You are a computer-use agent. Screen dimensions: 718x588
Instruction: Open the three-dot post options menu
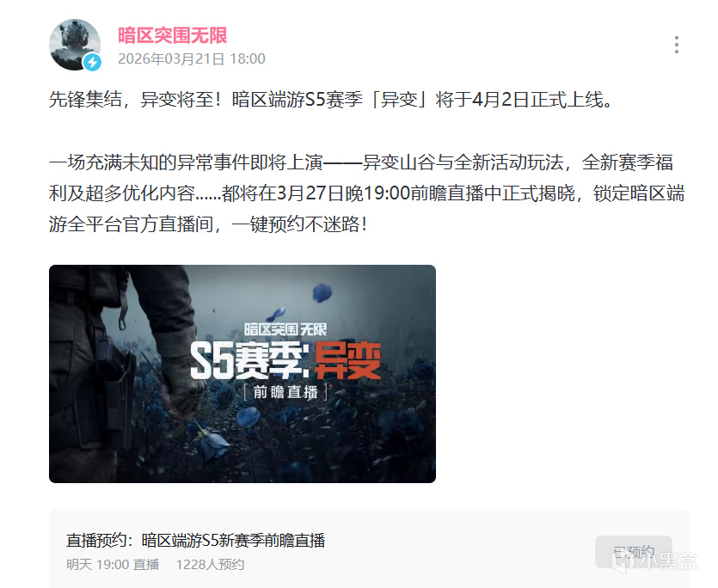[x=677, y=45]
